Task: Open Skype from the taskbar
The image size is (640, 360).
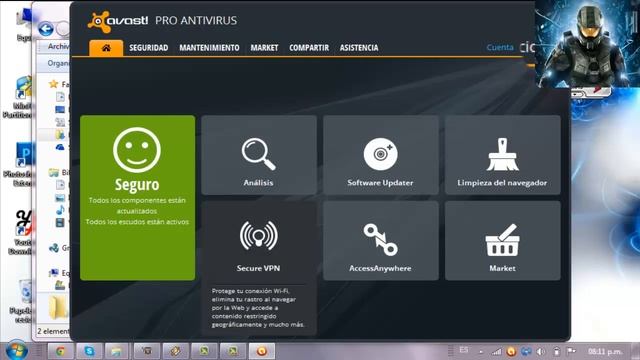Action: pyautogui.click(x=89, y=351)
